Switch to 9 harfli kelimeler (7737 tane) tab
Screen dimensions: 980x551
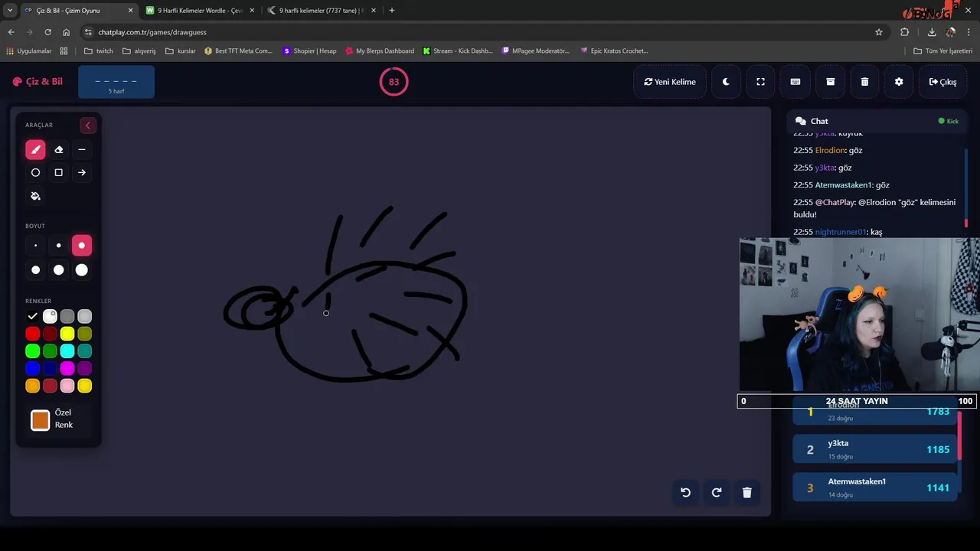coord(322,11)
